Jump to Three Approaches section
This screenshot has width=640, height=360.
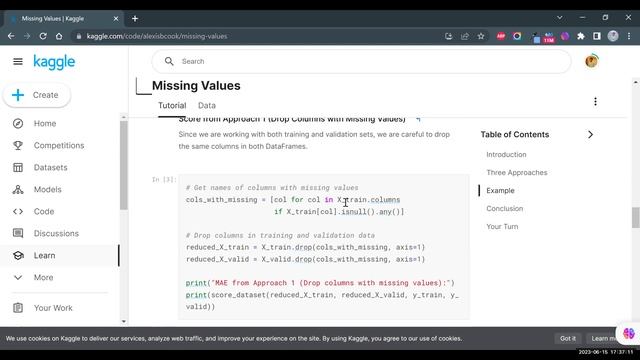(517, 173)
